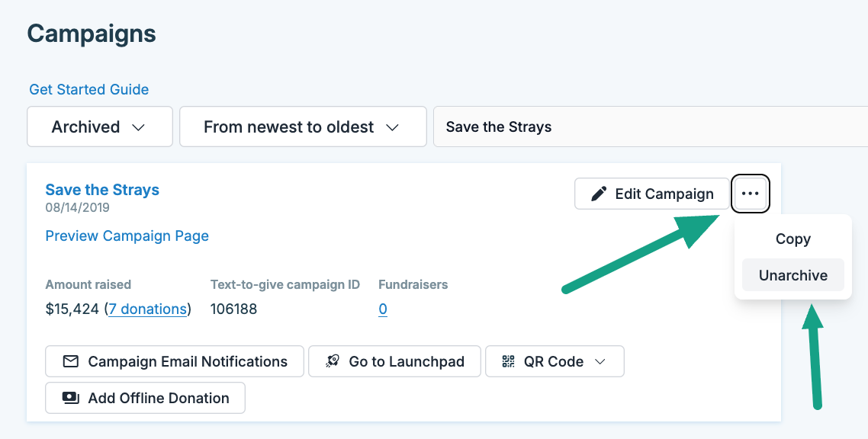Click the search field containing Save the Strays
Viewport: 868px width, 439px height.
[648, 127]
